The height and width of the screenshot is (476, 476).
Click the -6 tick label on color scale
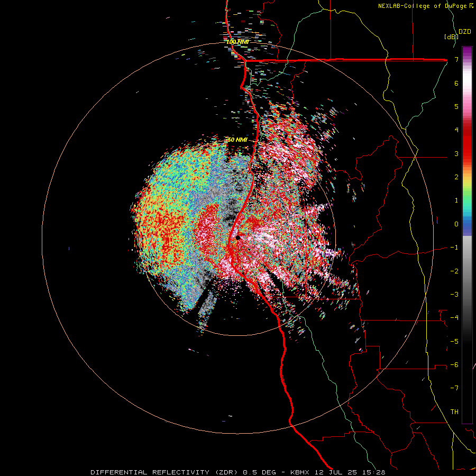(454, 365)
